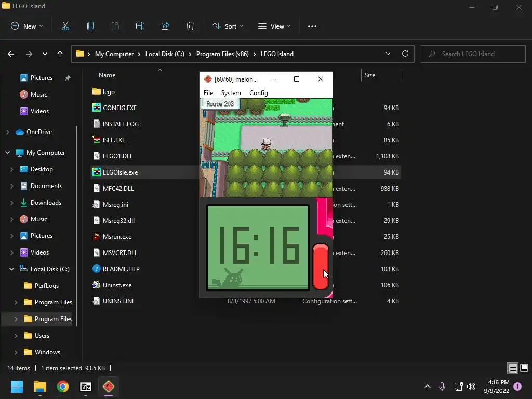This screenshot has height=399, width=532.
Task: Select the README.HLP help file icon
Action: coord(96,269)
